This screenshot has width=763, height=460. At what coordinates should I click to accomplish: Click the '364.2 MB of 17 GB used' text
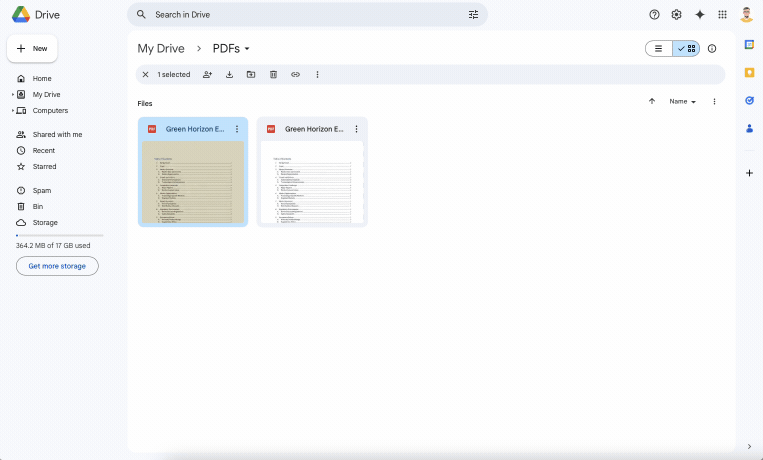[53, 245]
